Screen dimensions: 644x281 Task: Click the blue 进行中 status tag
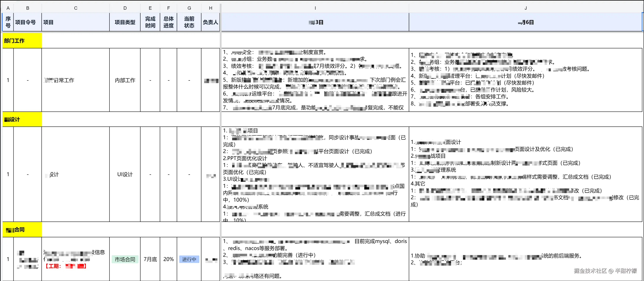coord(189,259)
